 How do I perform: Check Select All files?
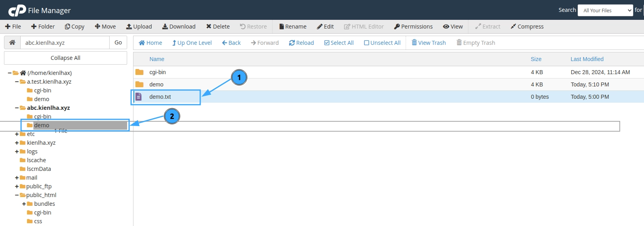tap(339, 43)
